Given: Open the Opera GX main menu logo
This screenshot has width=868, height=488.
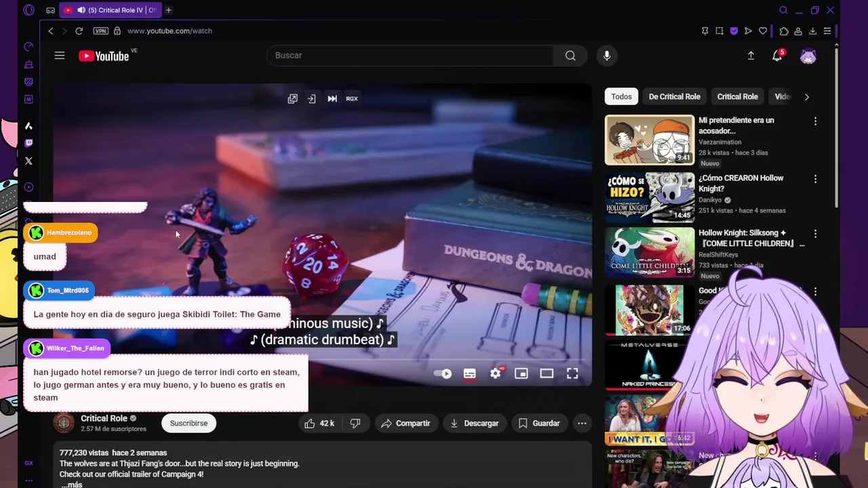Looking at the screenshot, I should point(28,10).
